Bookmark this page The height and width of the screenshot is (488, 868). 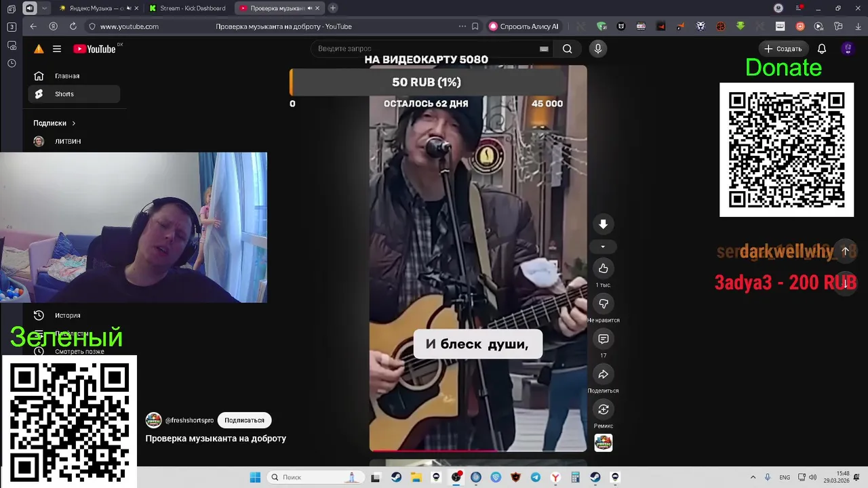[x=475, y=26]
